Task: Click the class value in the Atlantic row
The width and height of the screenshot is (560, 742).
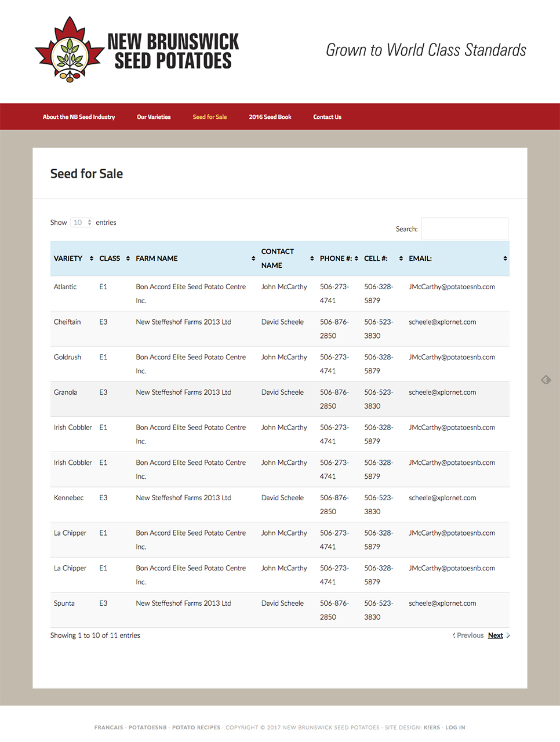Action: pyautogui.click(x=103, y=287)
